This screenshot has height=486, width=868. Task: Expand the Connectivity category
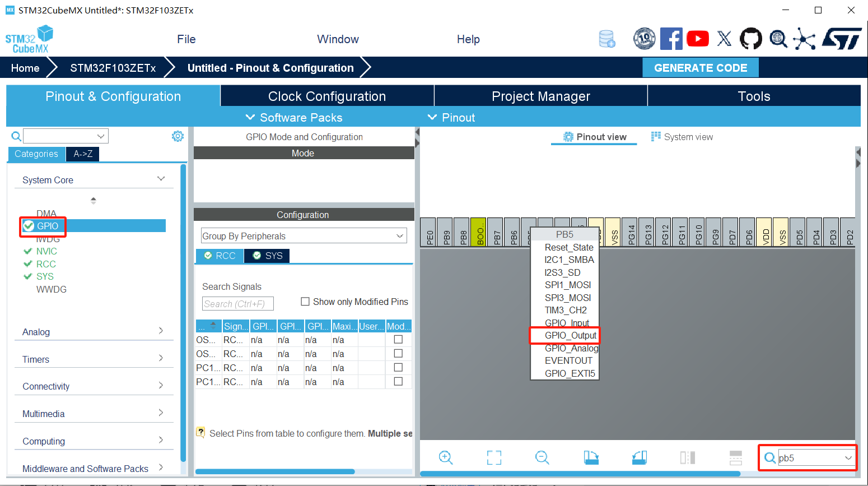click(161, 385)
